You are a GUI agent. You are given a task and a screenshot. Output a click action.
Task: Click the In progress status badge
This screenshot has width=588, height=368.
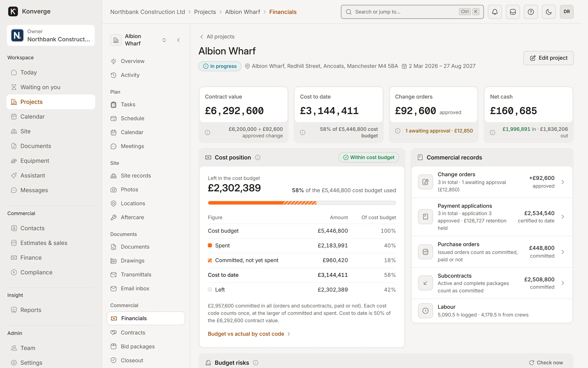coord(220,66)
